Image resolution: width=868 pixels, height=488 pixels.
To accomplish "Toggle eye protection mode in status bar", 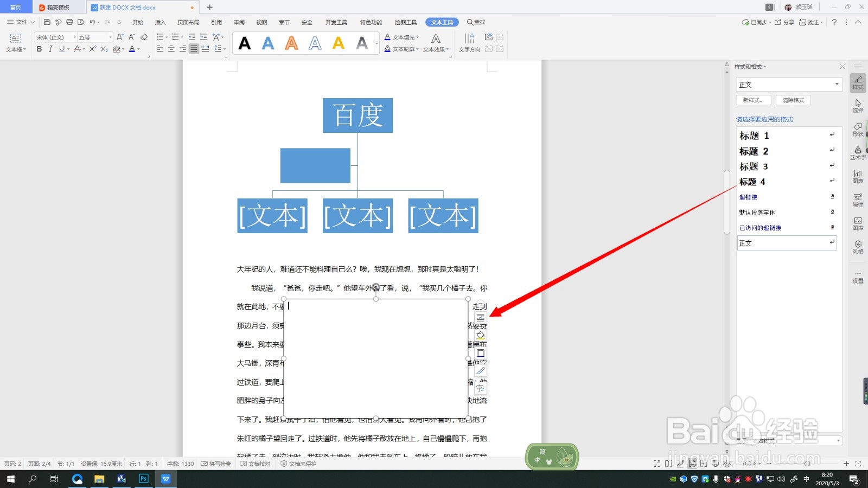I will tap(727, 464).
